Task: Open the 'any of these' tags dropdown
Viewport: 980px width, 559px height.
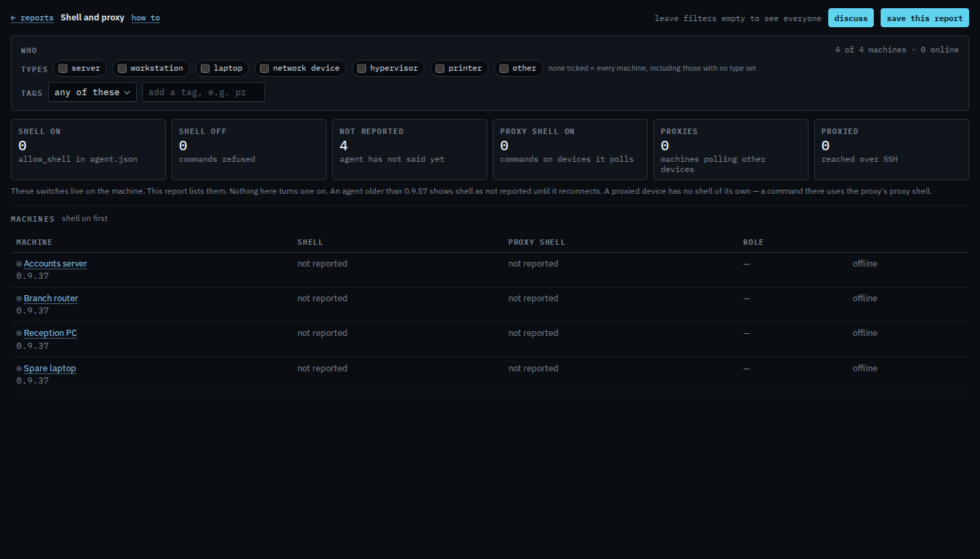Action: tap(93, 92)
